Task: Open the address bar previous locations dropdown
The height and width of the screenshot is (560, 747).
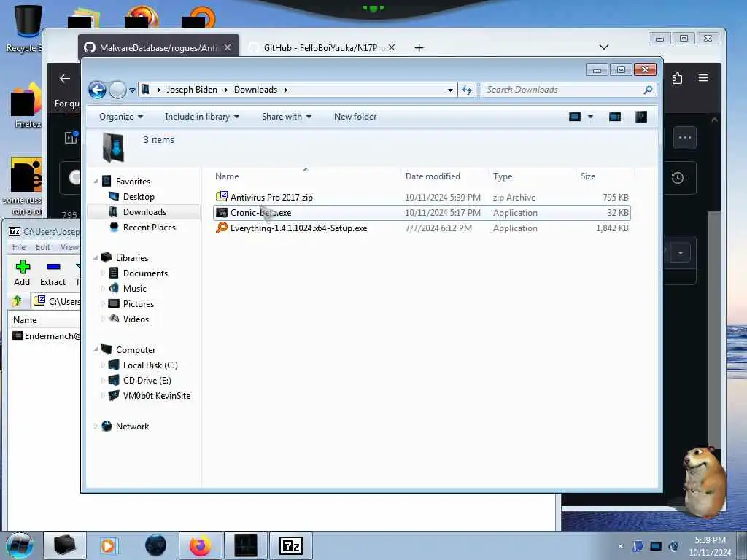Action: (450, 90)
